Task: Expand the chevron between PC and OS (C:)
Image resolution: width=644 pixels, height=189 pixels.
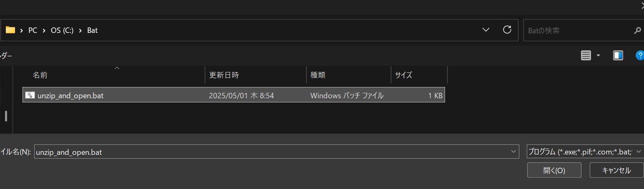Action: (x=44, y=30)
